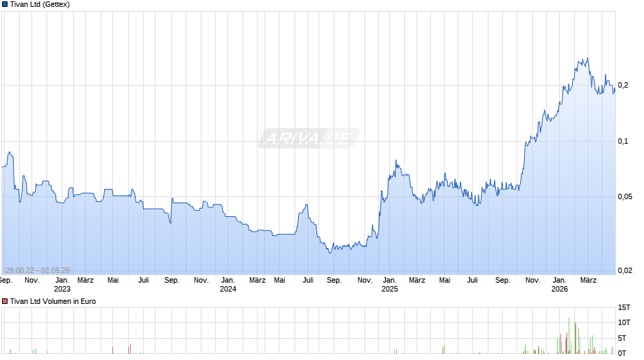Click the 0T volume axis label
The image size is (644, 360).
622,353
